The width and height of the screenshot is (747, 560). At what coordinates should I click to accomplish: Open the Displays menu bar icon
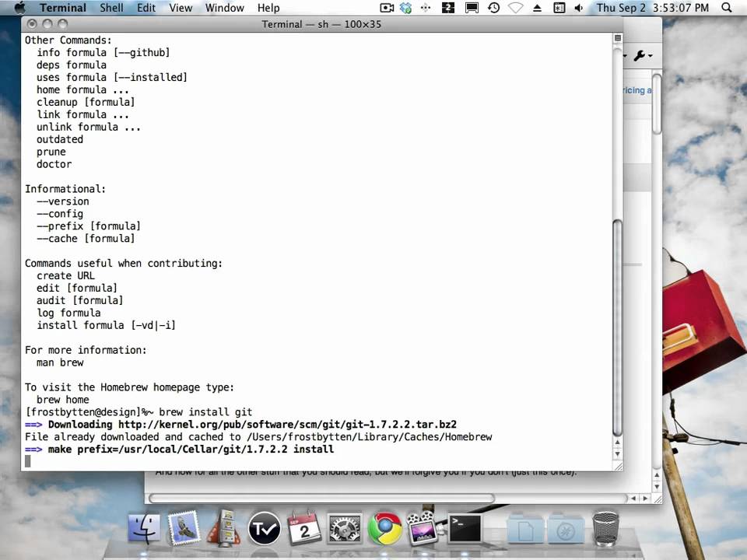tap(472, 8)
